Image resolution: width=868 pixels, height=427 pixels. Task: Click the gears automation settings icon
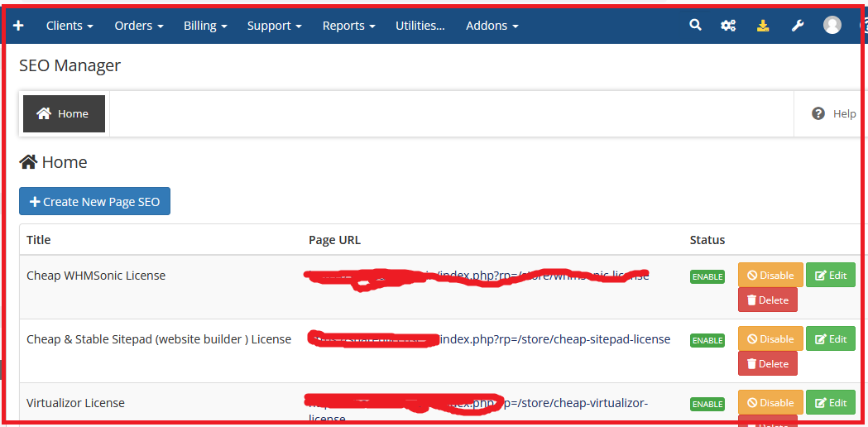point(728,26)
